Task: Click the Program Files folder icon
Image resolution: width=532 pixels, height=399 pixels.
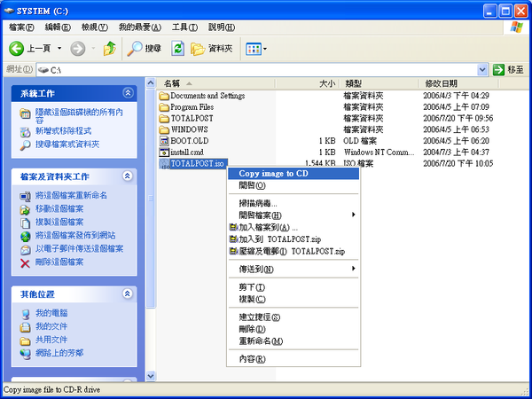Action: click(164, 107)
